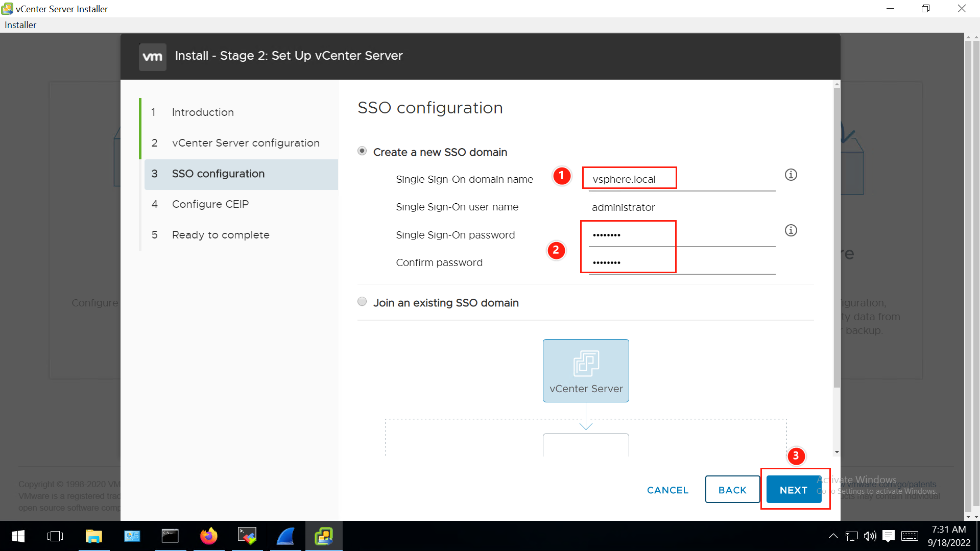Click the VMware vm logo in header

(152, 56)
